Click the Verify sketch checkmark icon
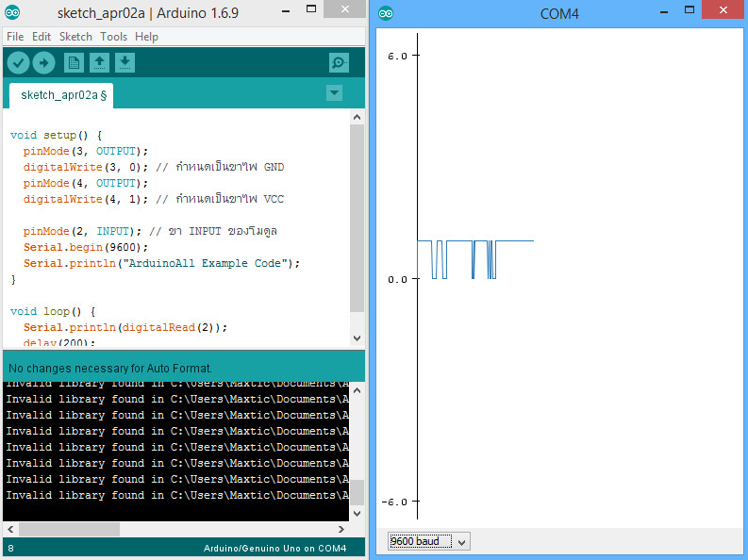The width and height of the screenshot is (748, 560). pyautogui.click(x=19, y=63)
